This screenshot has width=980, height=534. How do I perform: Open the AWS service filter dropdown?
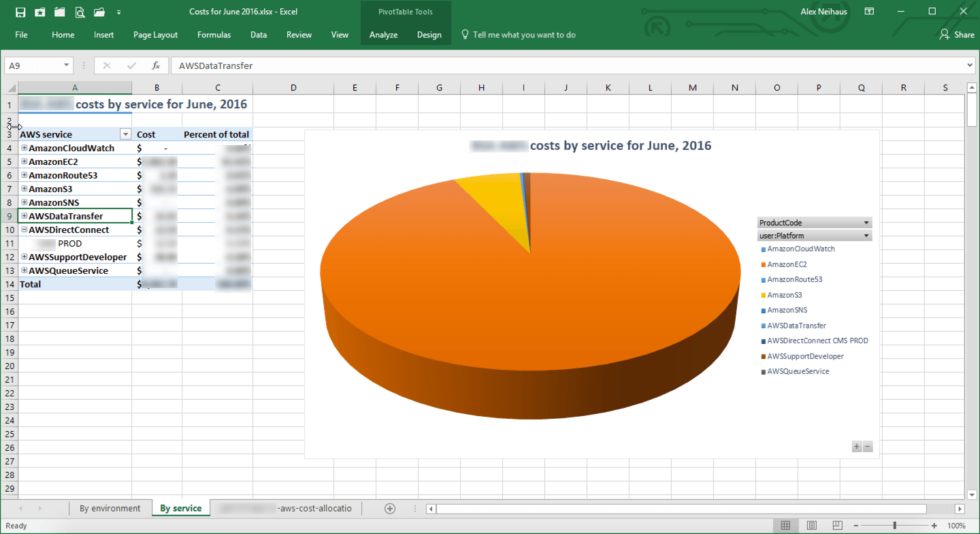pos(125,134)
